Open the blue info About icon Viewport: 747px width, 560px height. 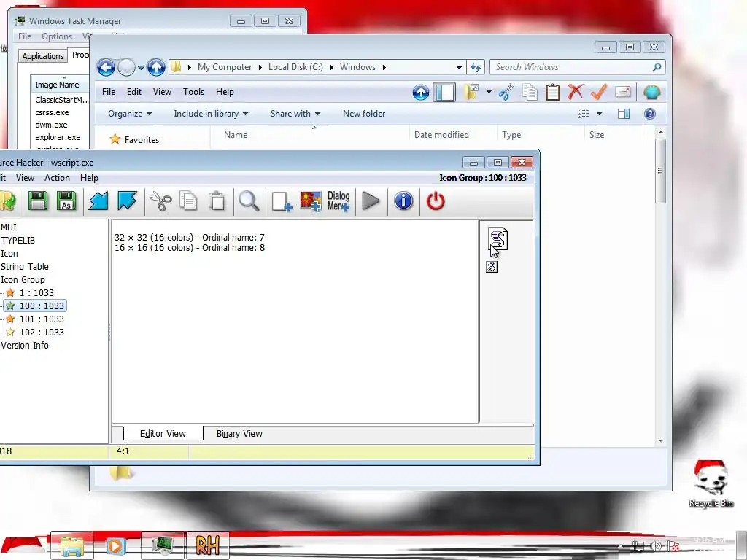pos(403,201)
